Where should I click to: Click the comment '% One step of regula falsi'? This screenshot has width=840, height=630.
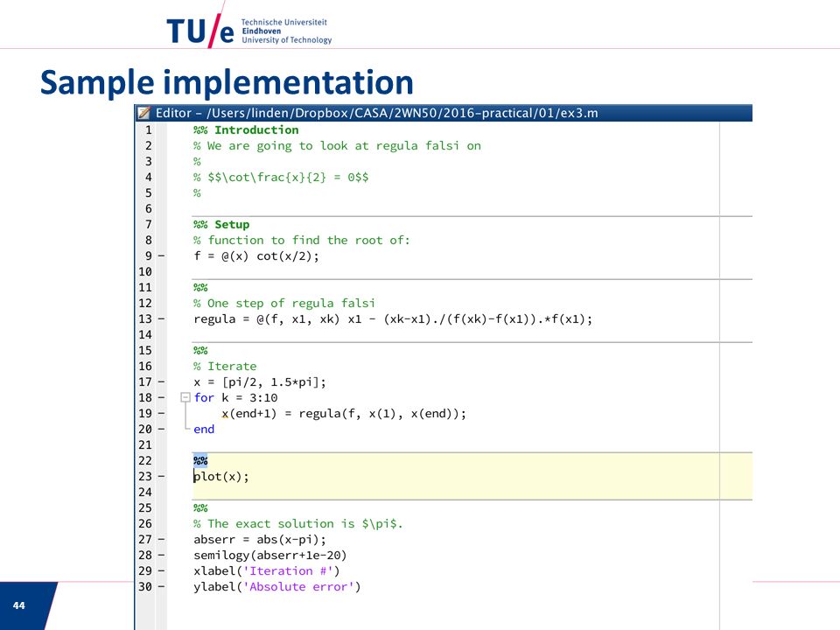pyautogui.click(x=283, y=304)
